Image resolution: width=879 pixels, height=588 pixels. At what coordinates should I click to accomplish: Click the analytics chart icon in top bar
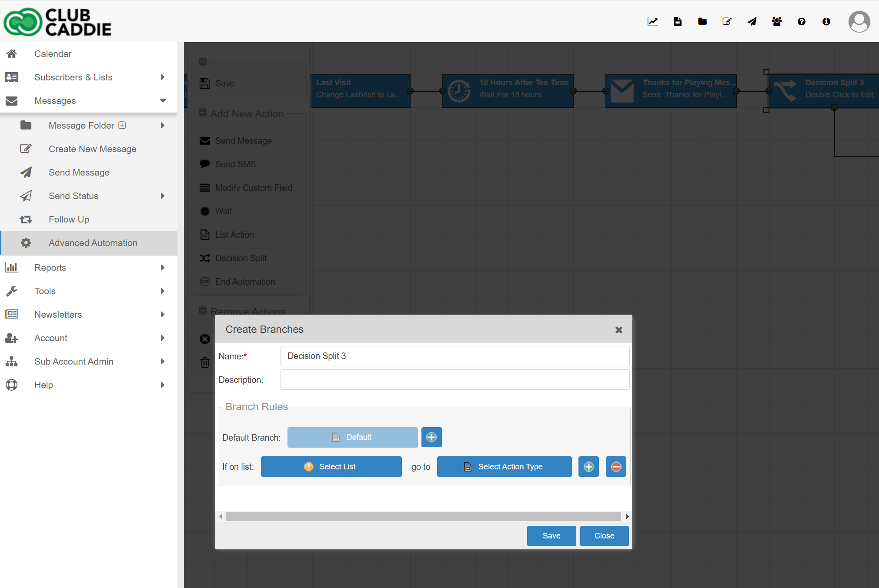[652, 21]
